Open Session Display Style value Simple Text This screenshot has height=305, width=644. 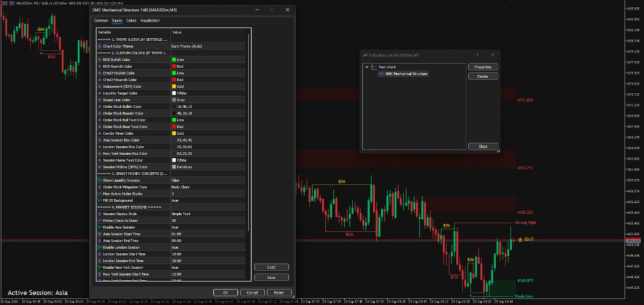pyautogui.click(x=208, y=214)
